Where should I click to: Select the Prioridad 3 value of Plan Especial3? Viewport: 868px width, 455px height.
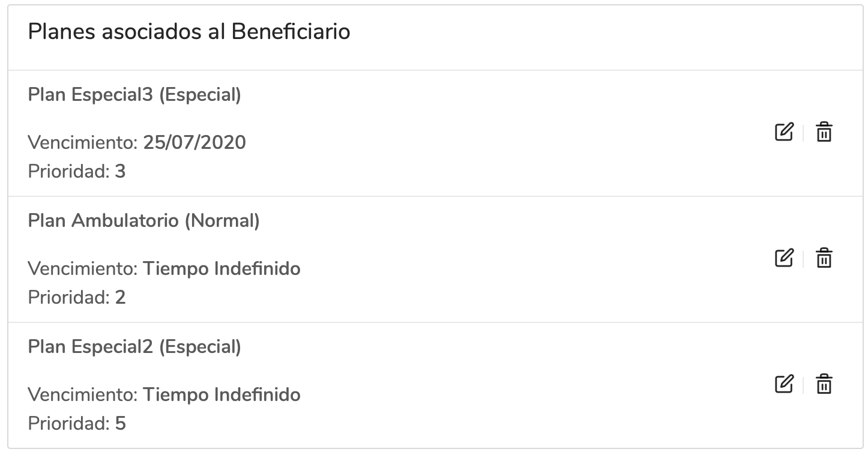coord(77,172)
